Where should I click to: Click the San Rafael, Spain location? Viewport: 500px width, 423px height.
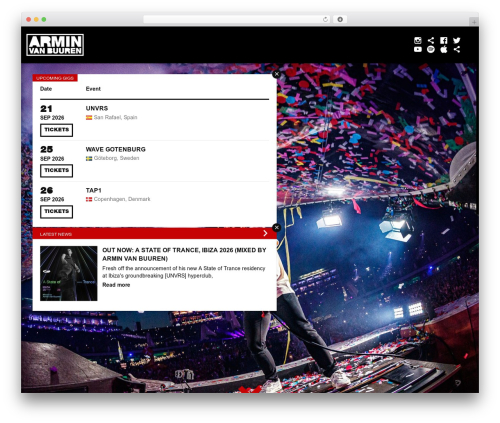tap(115, 117)
